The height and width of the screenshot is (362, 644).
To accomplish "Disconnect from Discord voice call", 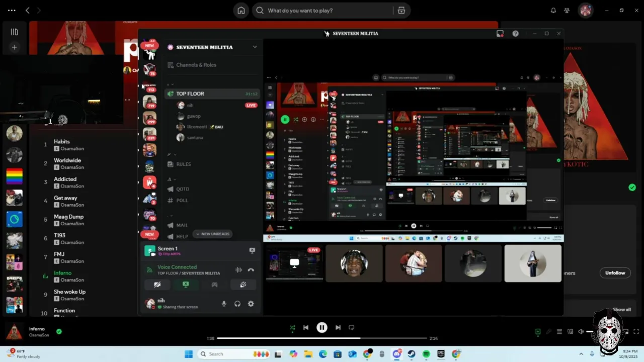I will 251,270.
